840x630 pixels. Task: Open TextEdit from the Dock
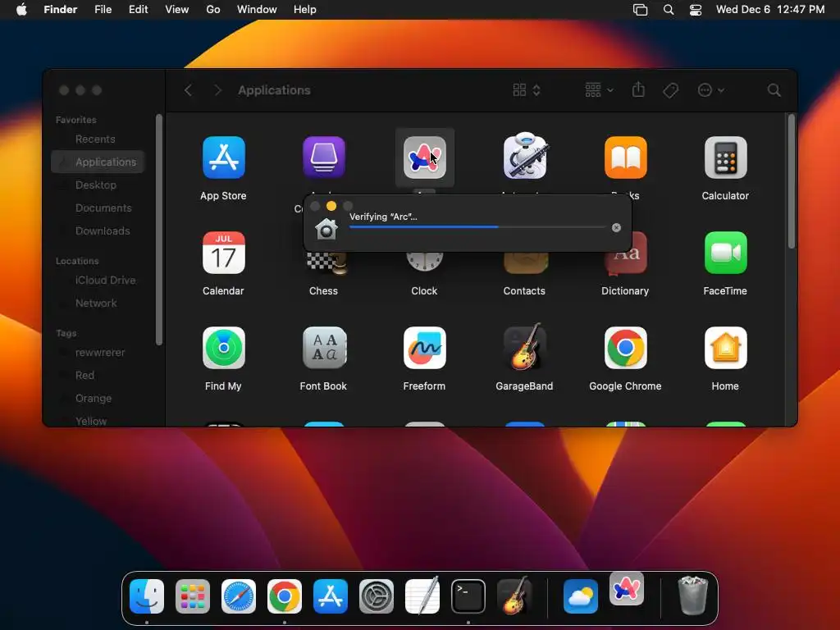click(422, 596)
